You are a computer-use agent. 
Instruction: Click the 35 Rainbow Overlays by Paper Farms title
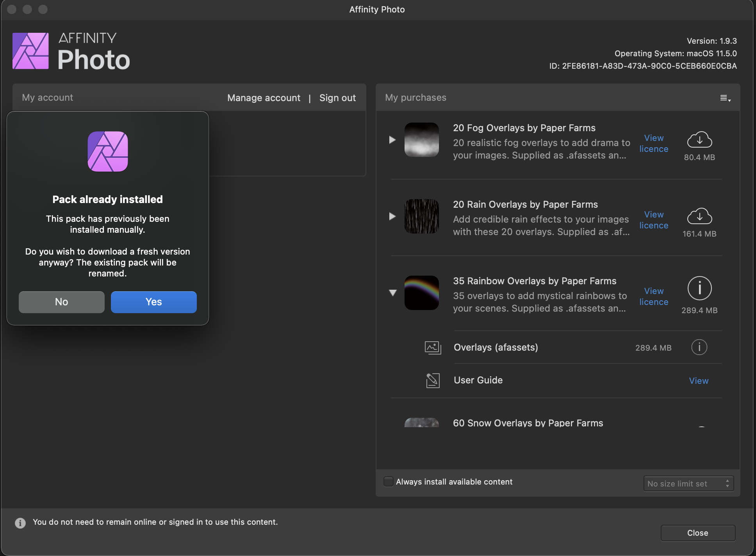(535, 281)
